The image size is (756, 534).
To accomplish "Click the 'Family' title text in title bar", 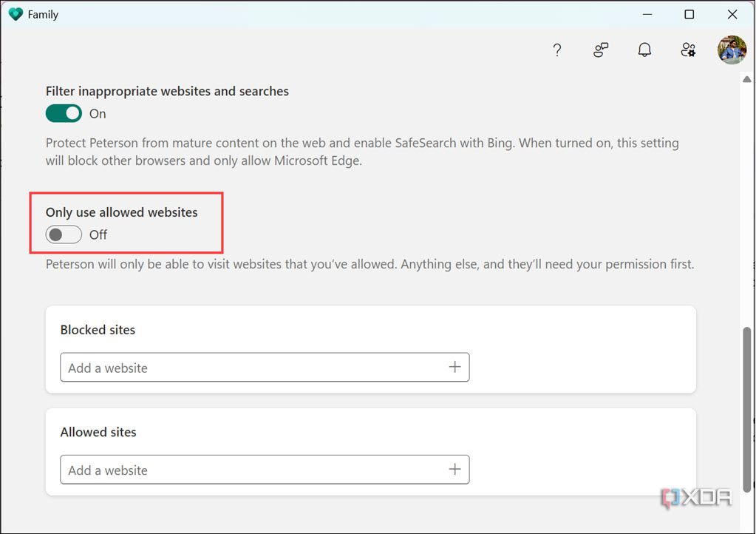I will [43, 15].
